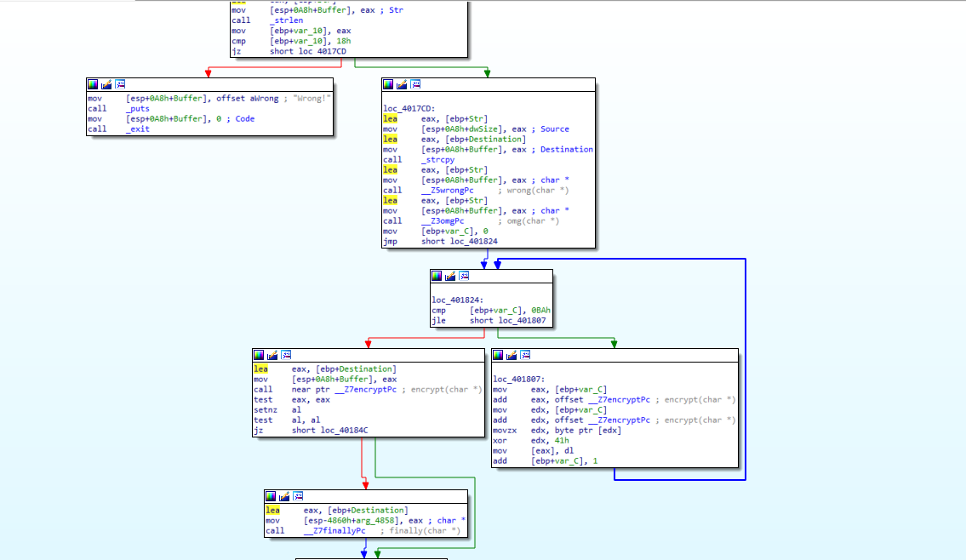Click the group nodes icon on loc_401824 block
Screen dimensions: 966x560
(x=464, y=276)
